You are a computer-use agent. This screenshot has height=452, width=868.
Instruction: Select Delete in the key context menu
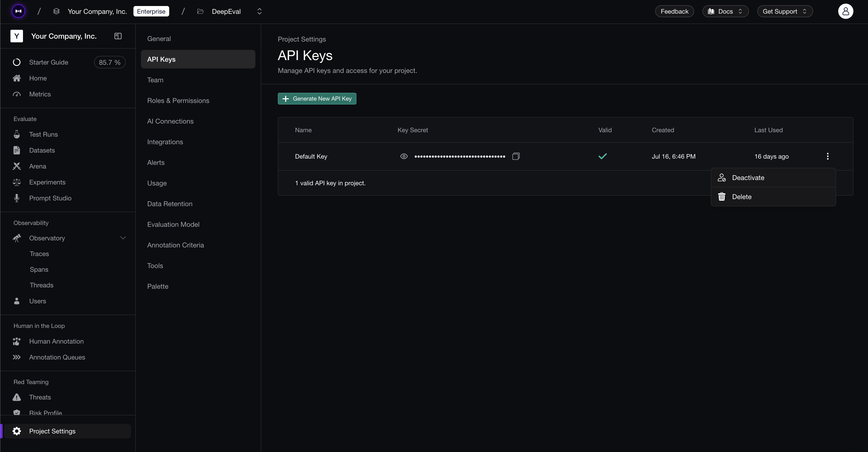pos(741,197)
